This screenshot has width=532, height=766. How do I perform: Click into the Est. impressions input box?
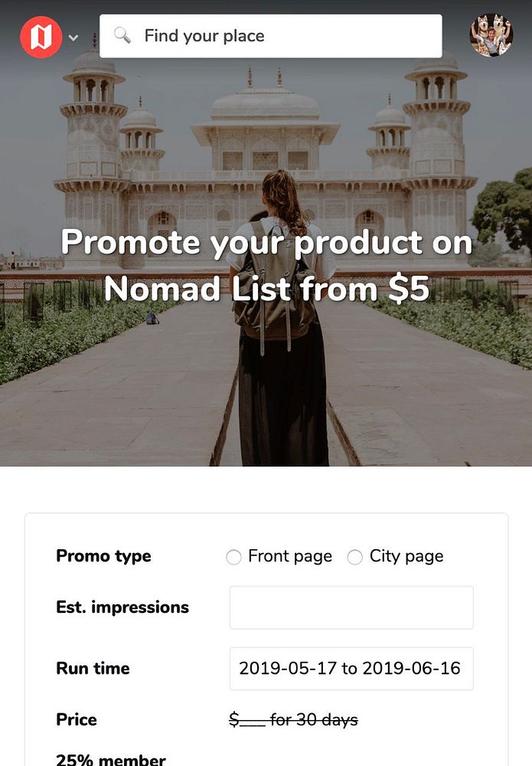pyautogui.click(x=351, y=607)
